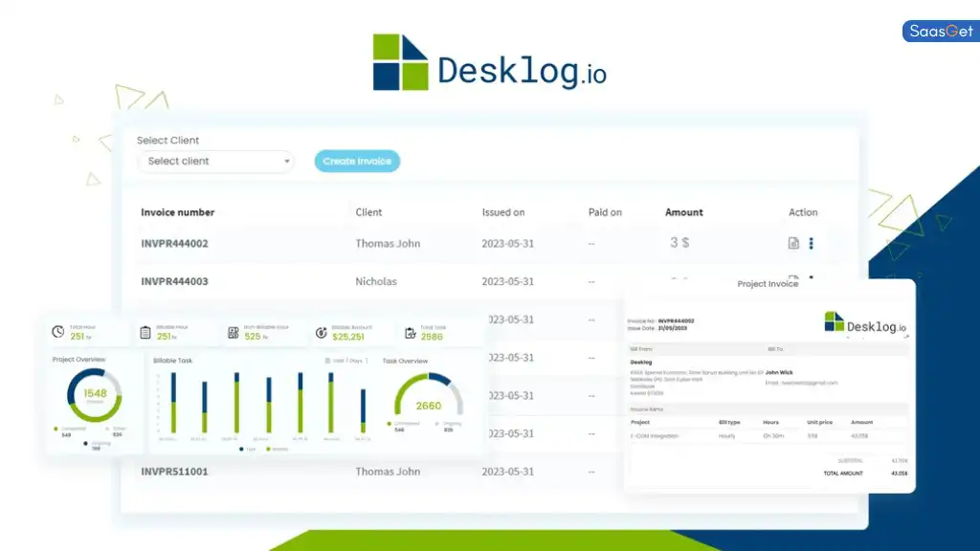
Task: Click the Total Hour clock icon
Action: point(58,332)
